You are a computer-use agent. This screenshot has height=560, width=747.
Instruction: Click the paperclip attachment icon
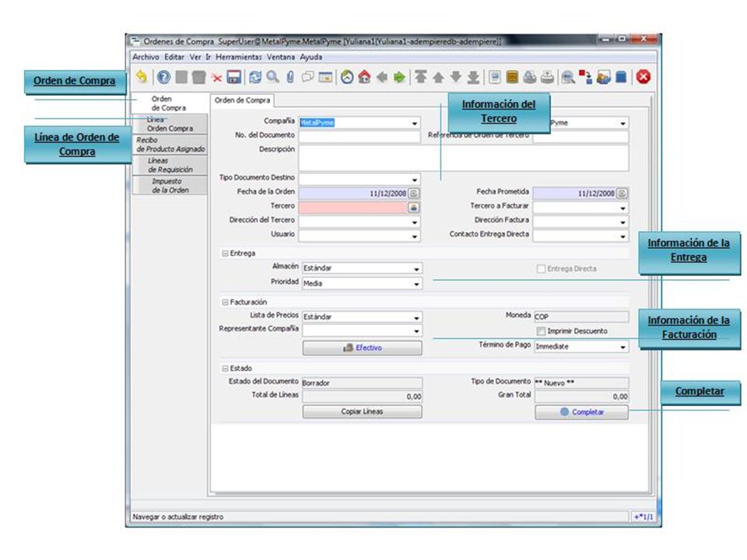pos(290,77)
